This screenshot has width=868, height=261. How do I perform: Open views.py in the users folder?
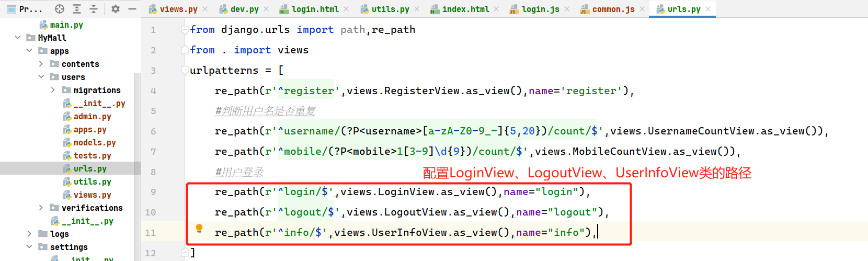pyautogui.click(x=92, y=195)
